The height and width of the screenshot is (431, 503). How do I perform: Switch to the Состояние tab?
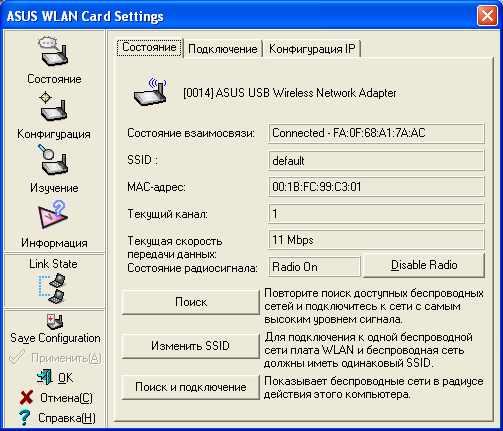tap(149, 47)
